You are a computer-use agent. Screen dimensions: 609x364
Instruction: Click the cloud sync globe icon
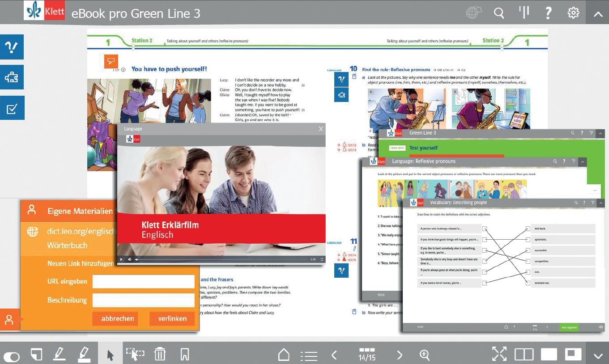click(473, 13)
